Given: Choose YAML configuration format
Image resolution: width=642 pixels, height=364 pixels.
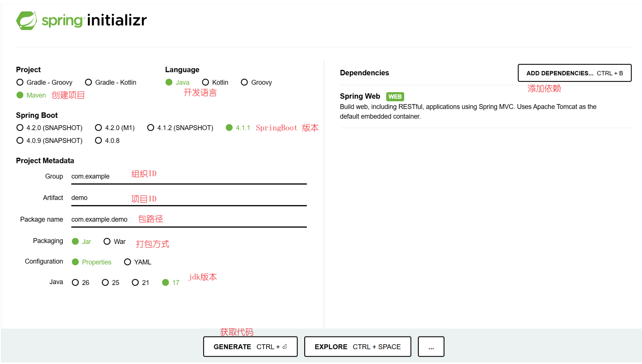Looking at the screenshot, I should (138, 262).
